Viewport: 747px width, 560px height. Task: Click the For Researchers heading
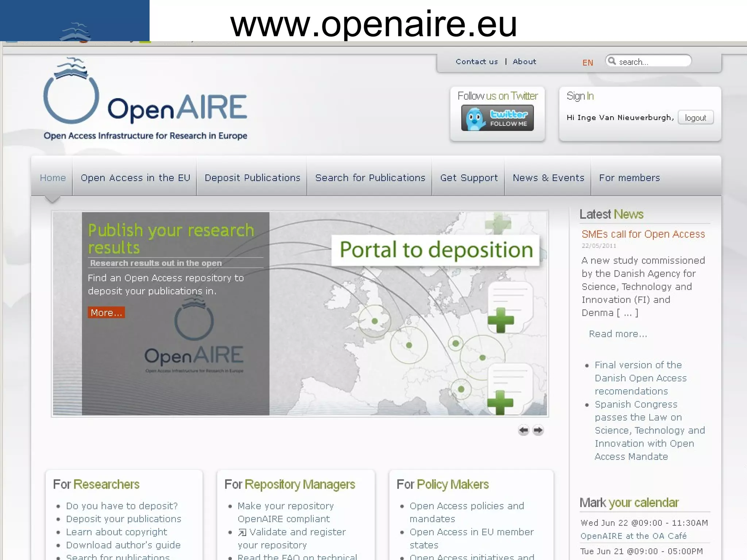point(96,484)
